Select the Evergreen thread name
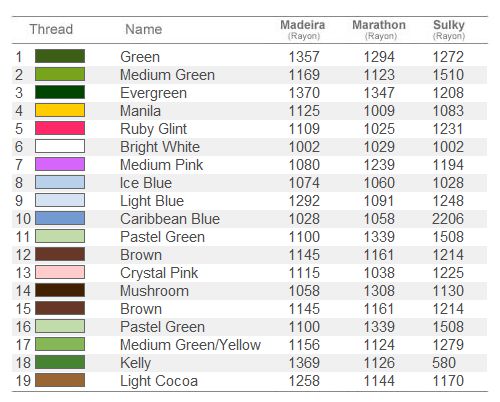The height and width of the screenshot is (402, 500). click(153, 93)
